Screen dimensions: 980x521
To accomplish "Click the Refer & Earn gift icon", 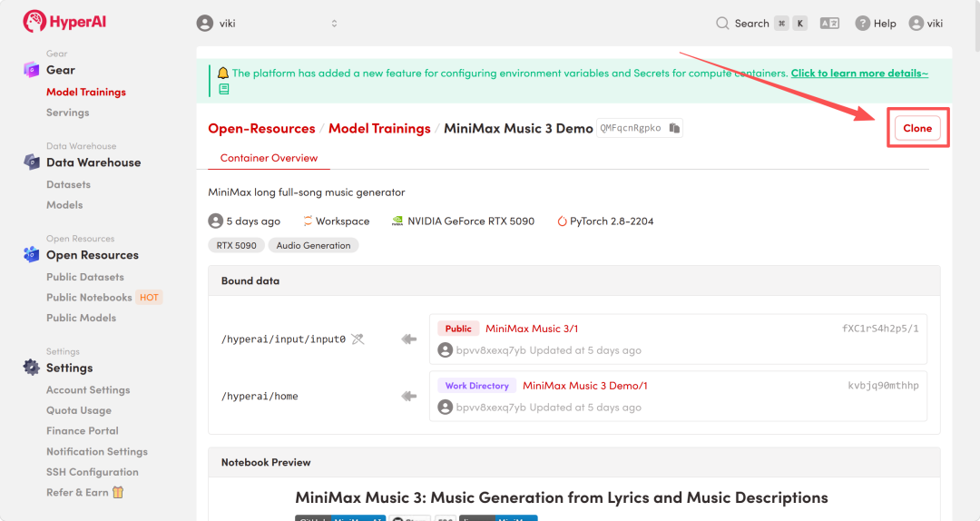I will pos(118,492).
